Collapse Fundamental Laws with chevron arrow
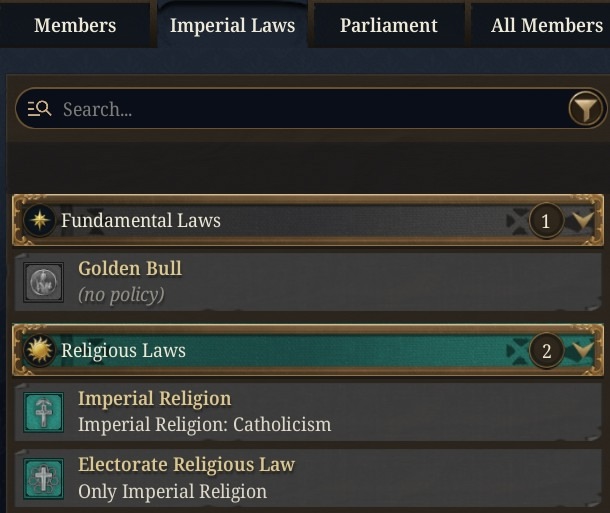The height and width of the screenshot is (513, 610). [x=582, y=220]
